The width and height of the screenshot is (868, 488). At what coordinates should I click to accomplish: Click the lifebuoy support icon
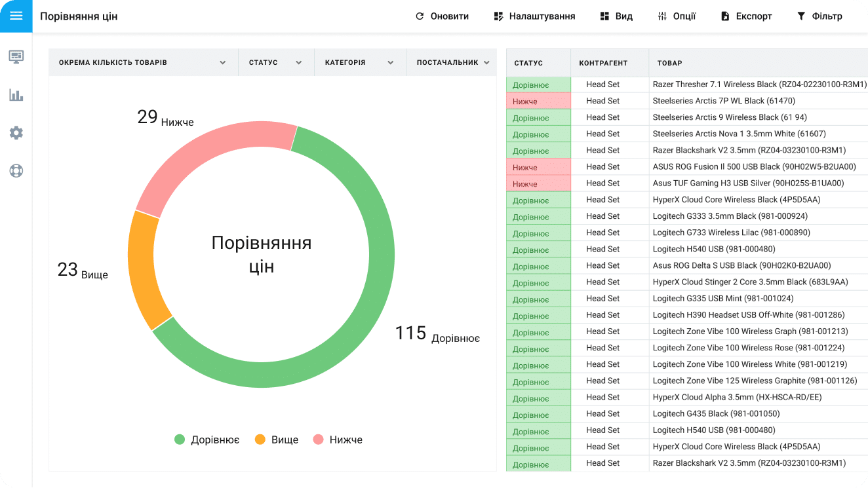[x=16, y=171]
